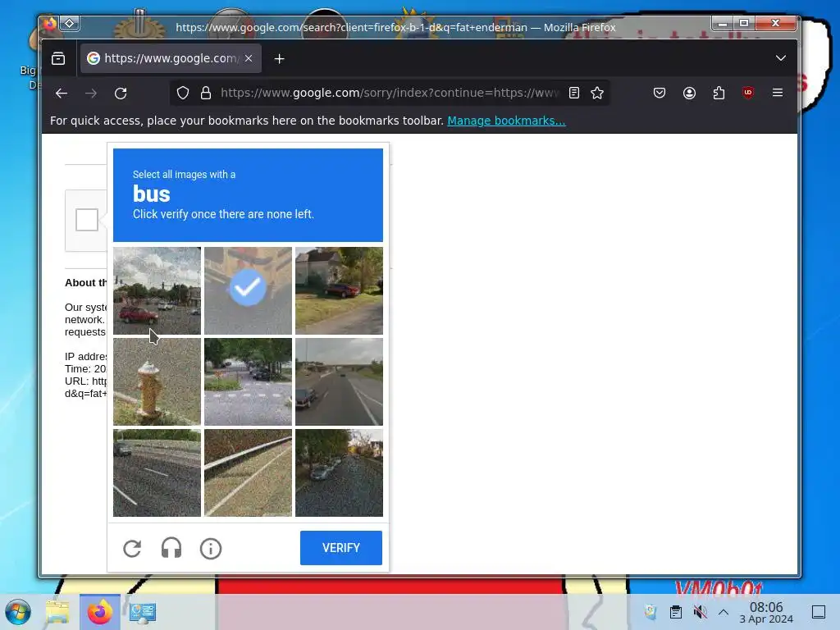Viewport: 840px width, 630px height.
Task: Reload the current page
Action: pos(121,94)
